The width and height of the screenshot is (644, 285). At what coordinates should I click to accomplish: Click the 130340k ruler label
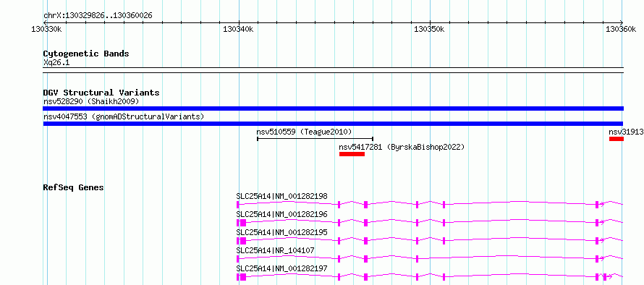(238, 29)
